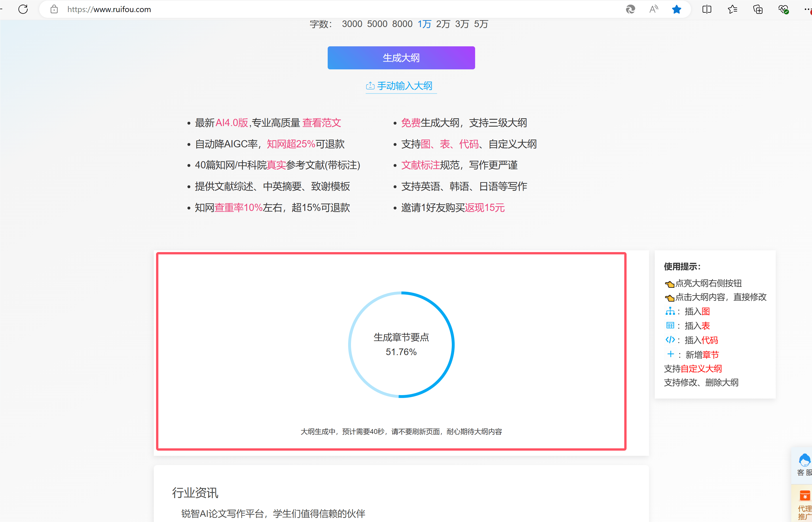Click the orange agent promotion icon

(805, 496)
